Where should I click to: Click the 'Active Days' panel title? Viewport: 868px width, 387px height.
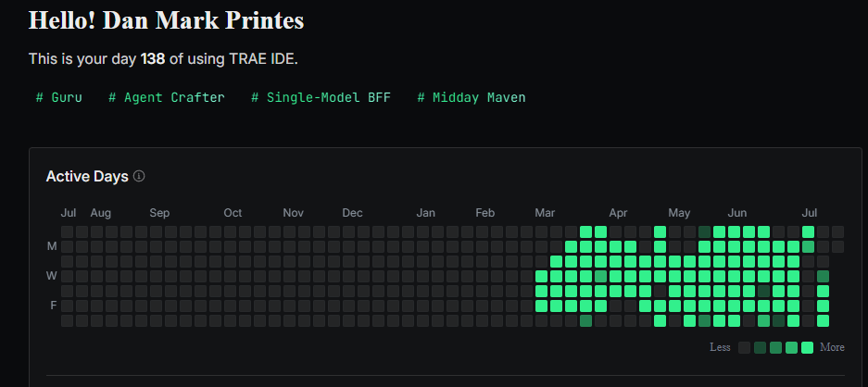coord(87,177)
